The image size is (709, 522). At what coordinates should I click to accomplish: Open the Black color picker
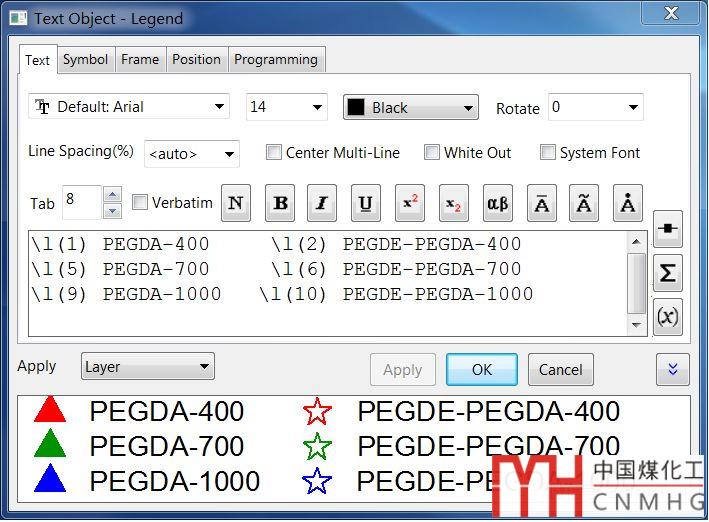click(411, 108)
